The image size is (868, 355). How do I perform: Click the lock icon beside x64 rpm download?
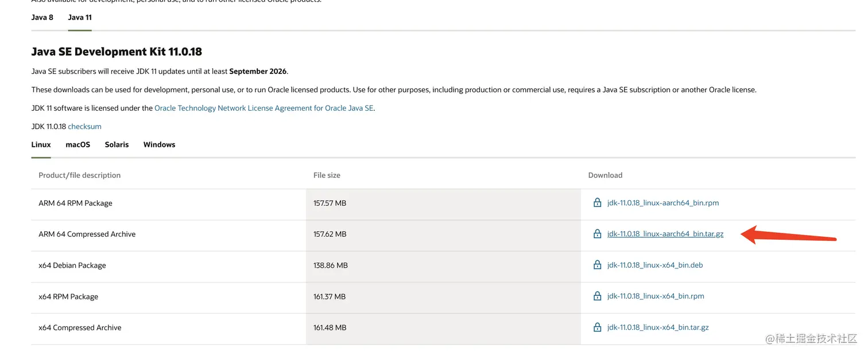(x=597, y=296)
